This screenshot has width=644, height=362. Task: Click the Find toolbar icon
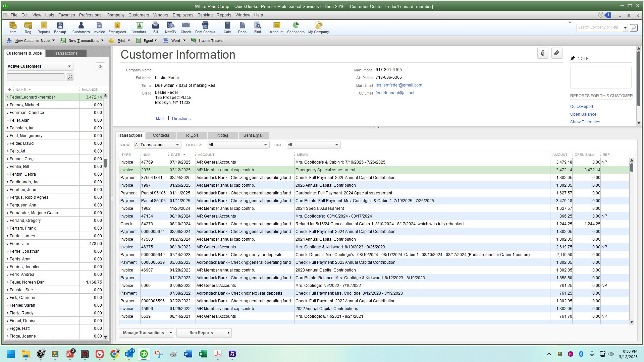(x=257, y=27)
